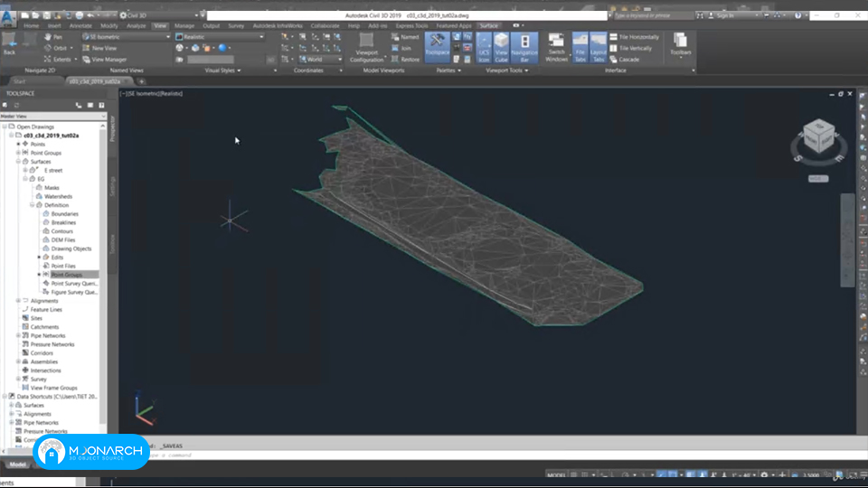The width and height of the screenshot is (868, 488).
Task: Click the Help question mark icon
Action: click(x=797, y=15)
